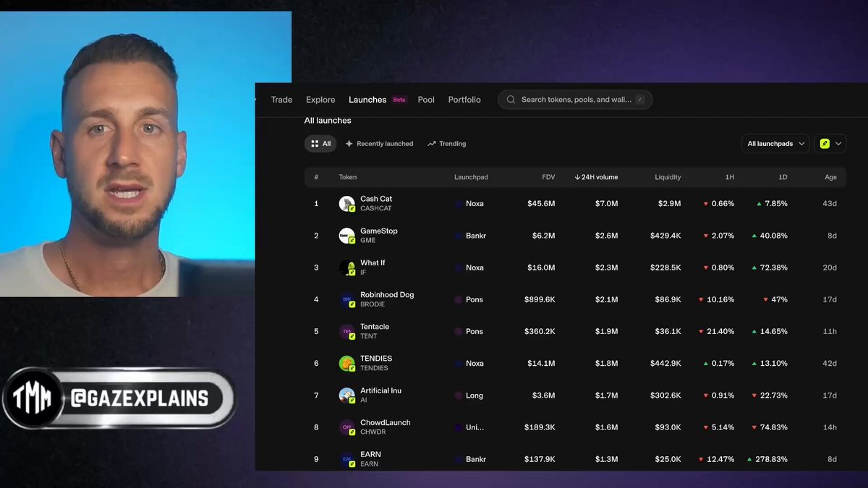
Task: Select the All launches filter
Action: 320,144
